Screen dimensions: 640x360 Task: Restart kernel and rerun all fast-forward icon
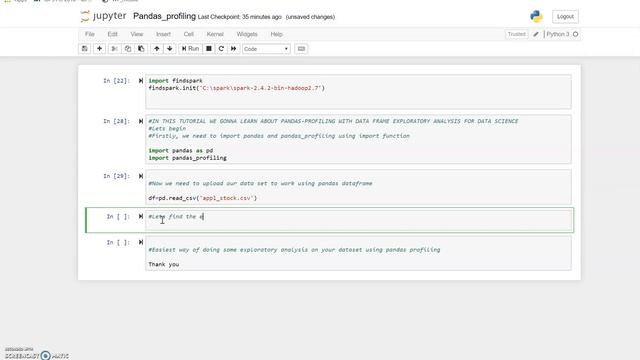tap(233, 49)
